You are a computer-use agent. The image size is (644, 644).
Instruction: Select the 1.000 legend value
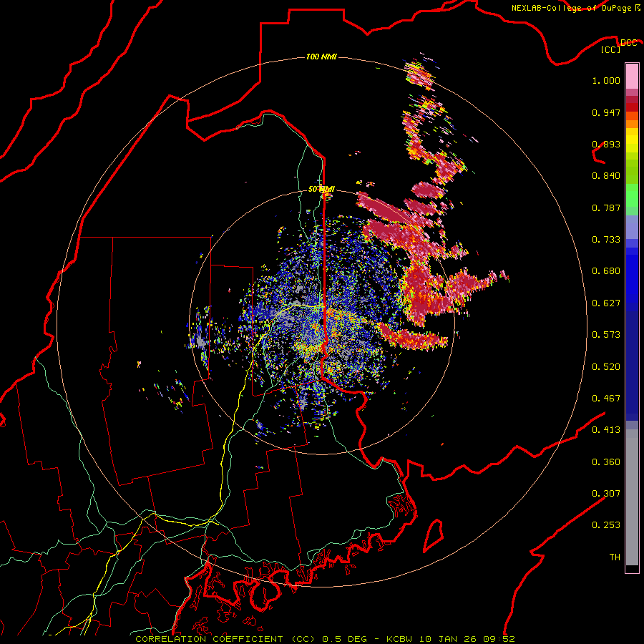[606, 80]
